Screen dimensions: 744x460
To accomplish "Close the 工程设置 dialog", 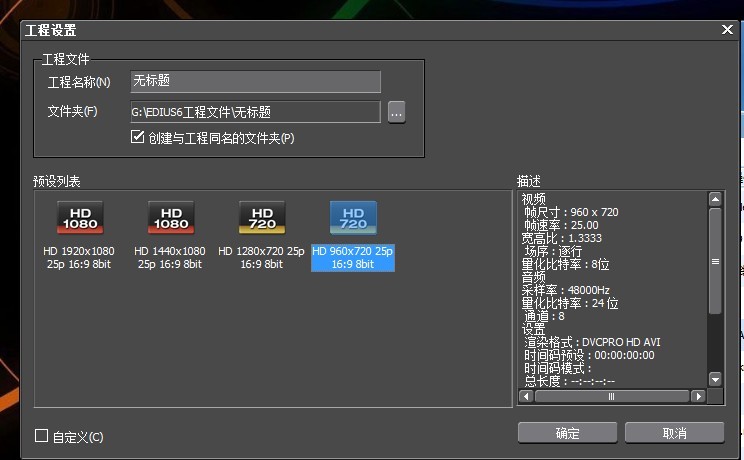I will click(x=727, y=29).
